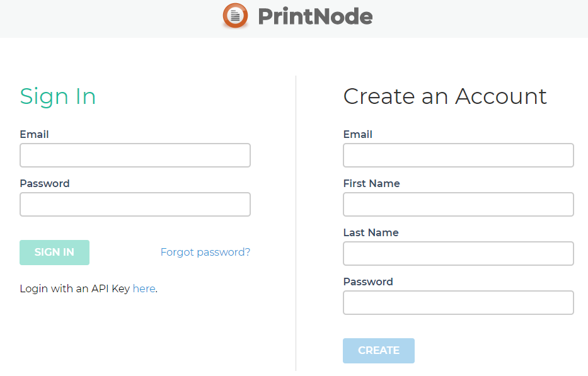Click the Create an Account heading
The image size is (588, 376).
(445, 96)
